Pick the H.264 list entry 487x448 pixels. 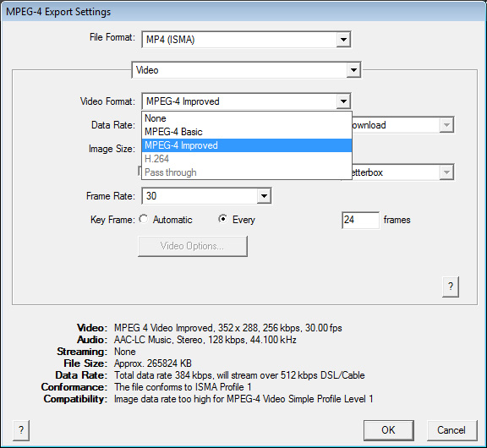(x=247, y=159)
